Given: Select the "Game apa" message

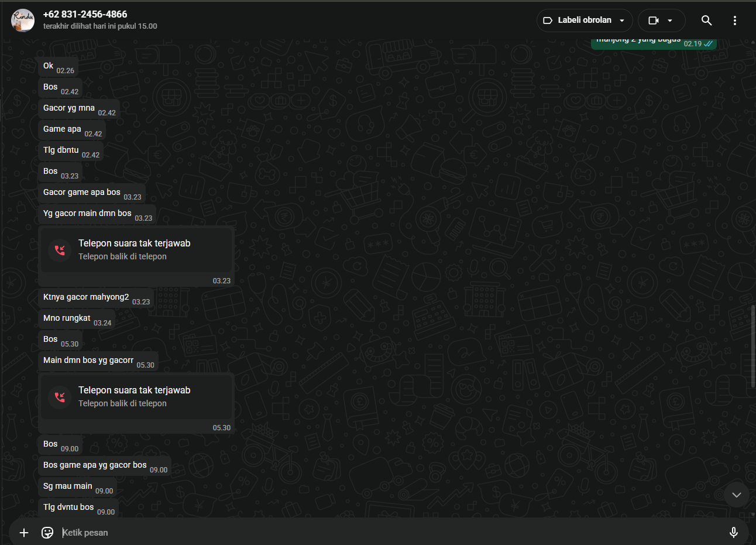Looking at the screenshot, I should click(x=72, y=130).
